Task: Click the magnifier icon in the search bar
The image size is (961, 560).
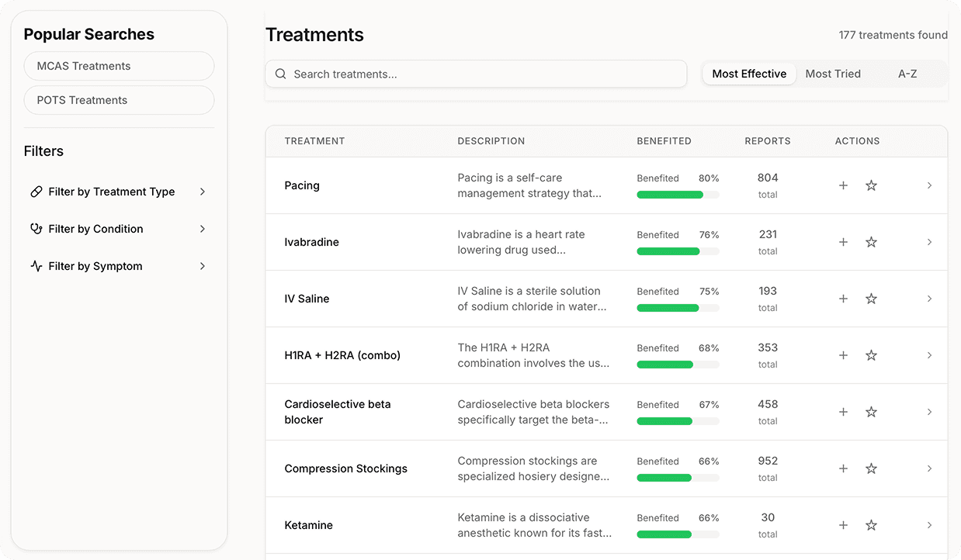Action: point(281,74)
